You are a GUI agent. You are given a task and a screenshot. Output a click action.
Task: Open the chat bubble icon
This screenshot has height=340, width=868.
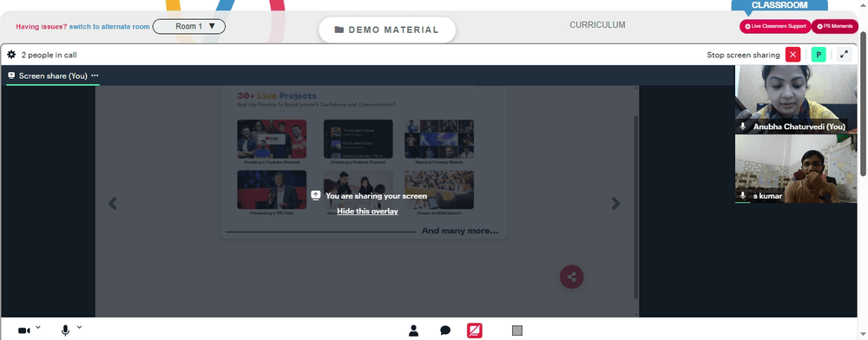(445, 330)
